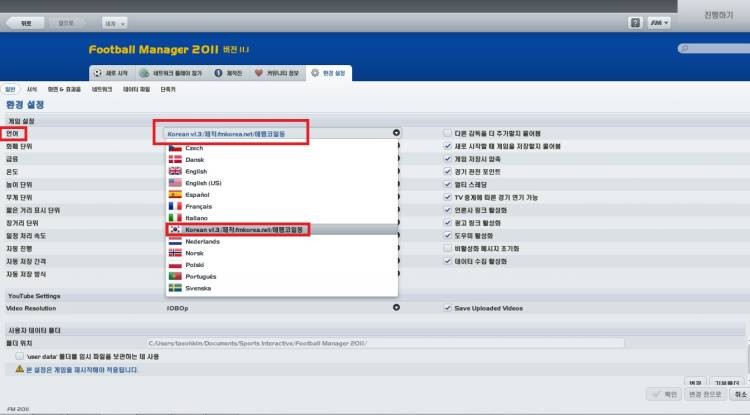Image resolution: width=750 pixels, height=415 pixels.
Task: Enable the 'user data' temporary files checkbox
Action: click(x=20, y=355)
